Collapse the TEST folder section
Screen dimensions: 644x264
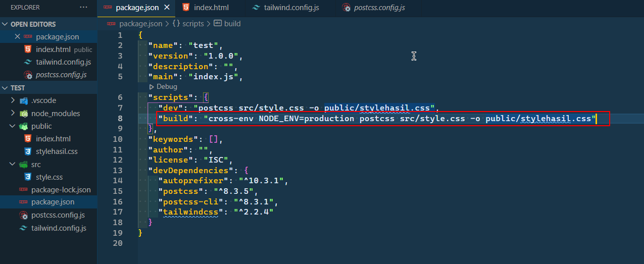tap(18, 88)
